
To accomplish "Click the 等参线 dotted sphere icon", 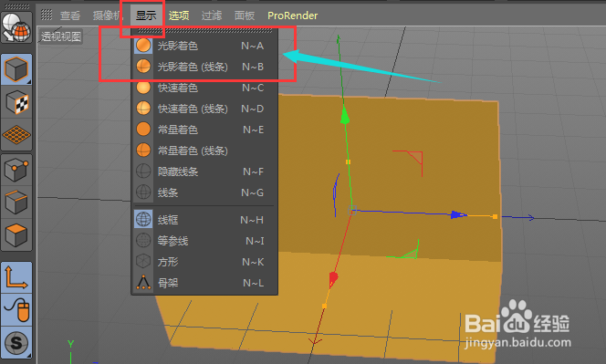I will [143, 241].
